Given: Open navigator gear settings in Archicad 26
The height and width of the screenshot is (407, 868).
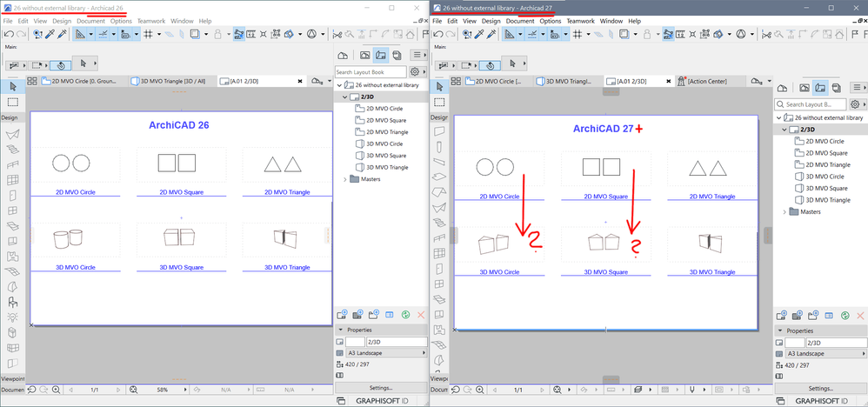Looking at the screenshot, I should coord(415,72).
